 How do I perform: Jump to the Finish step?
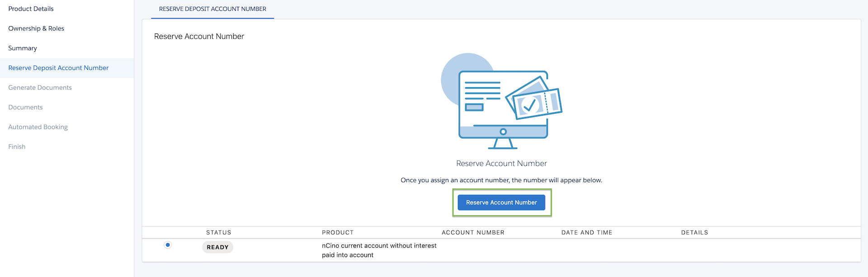point(17,147)
